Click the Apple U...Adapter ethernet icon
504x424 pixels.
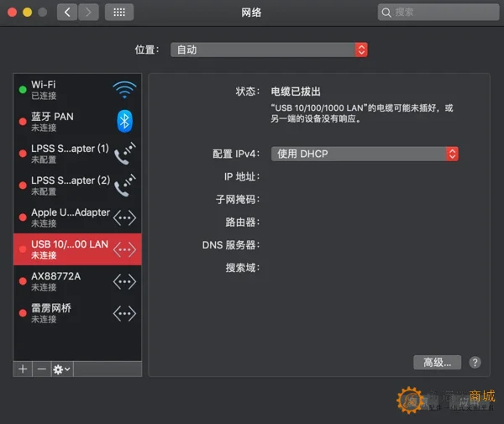[124, 217]
